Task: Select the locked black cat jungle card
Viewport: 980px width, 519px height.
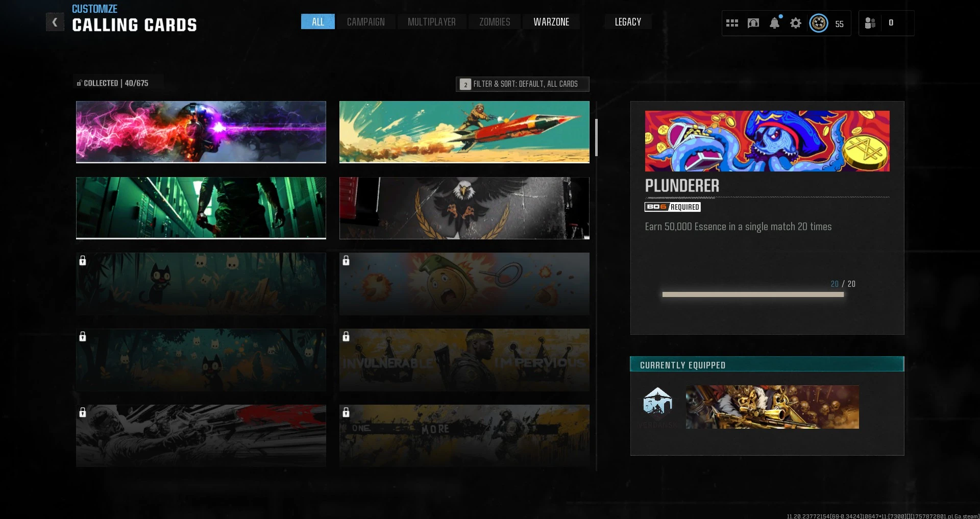Action: [201, 284]
